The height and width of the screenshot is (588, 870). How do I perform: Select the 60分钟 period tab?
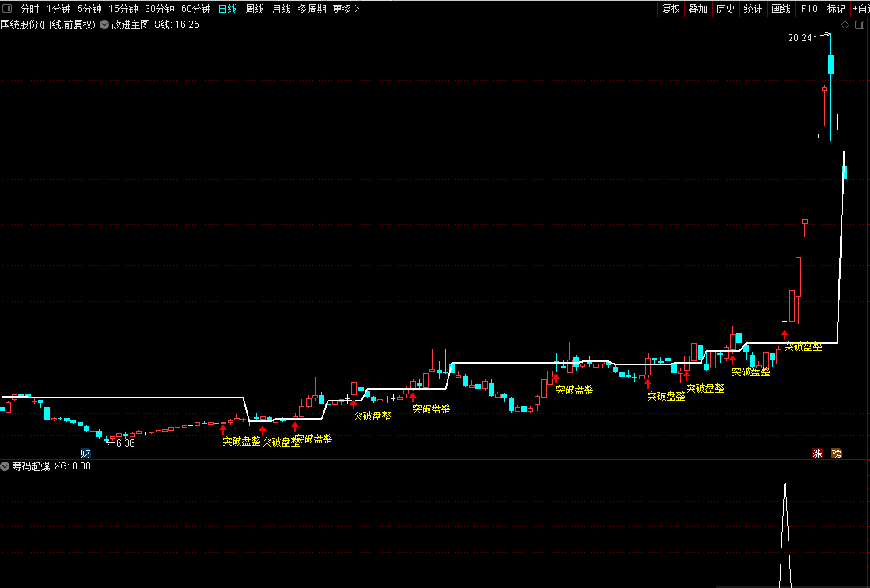click(196, 9)
